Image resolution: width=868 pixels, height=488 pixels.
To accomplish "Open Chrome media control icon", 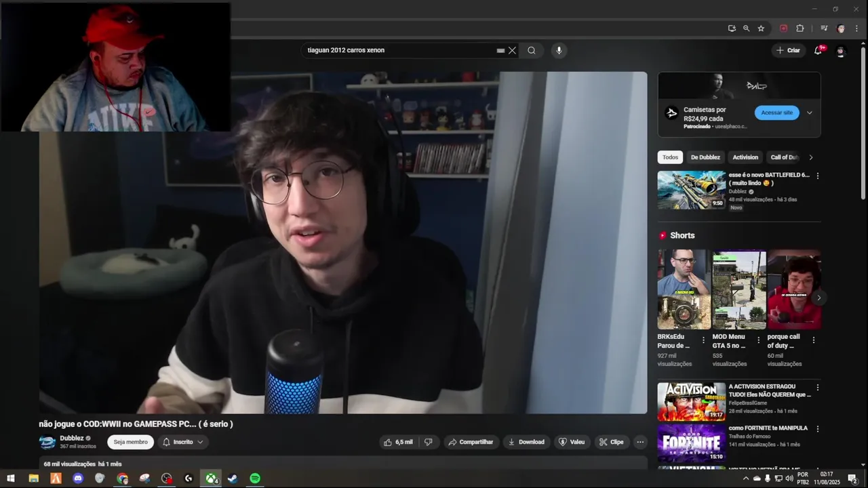I will (824, 28).
